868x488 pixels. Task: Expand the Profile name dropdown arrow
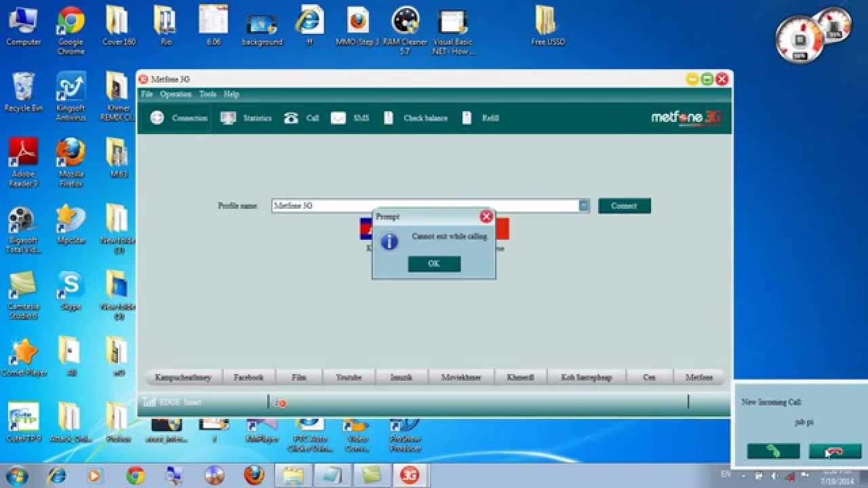point(584,205)
